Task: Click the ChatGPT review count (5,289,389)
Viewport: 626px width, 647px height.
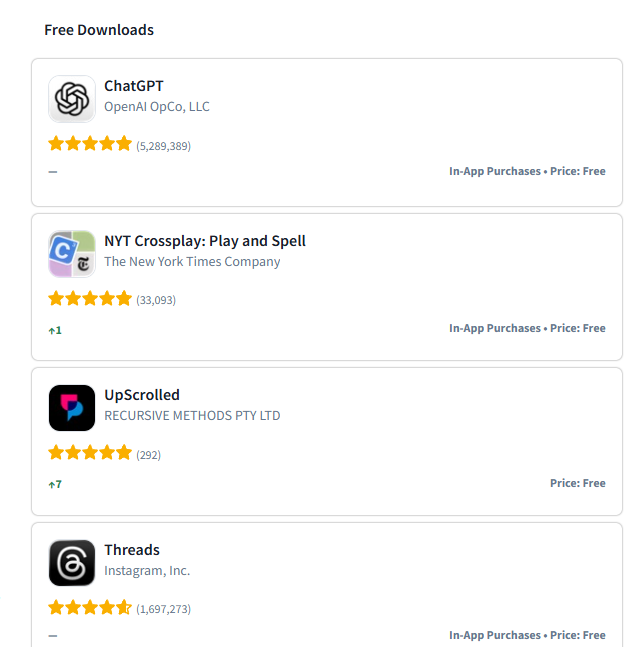Action: [x=163, y=146]
